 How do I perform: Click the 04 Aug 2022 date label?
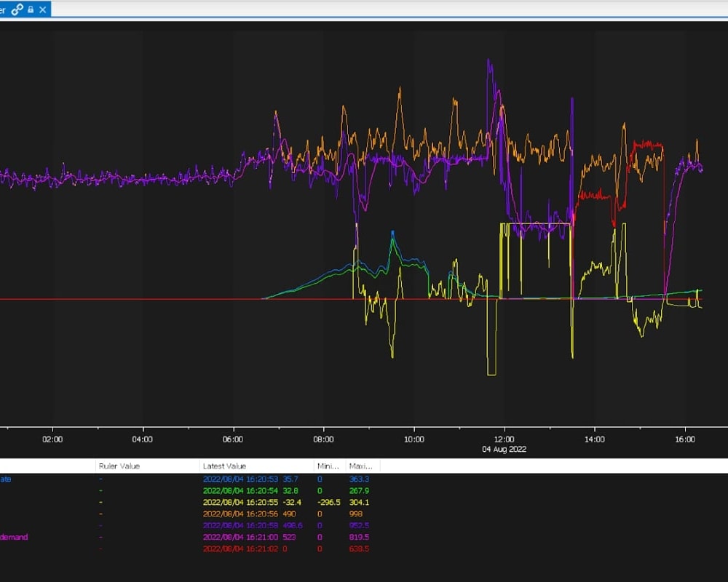pyautogui.click(x=505, y=450)
